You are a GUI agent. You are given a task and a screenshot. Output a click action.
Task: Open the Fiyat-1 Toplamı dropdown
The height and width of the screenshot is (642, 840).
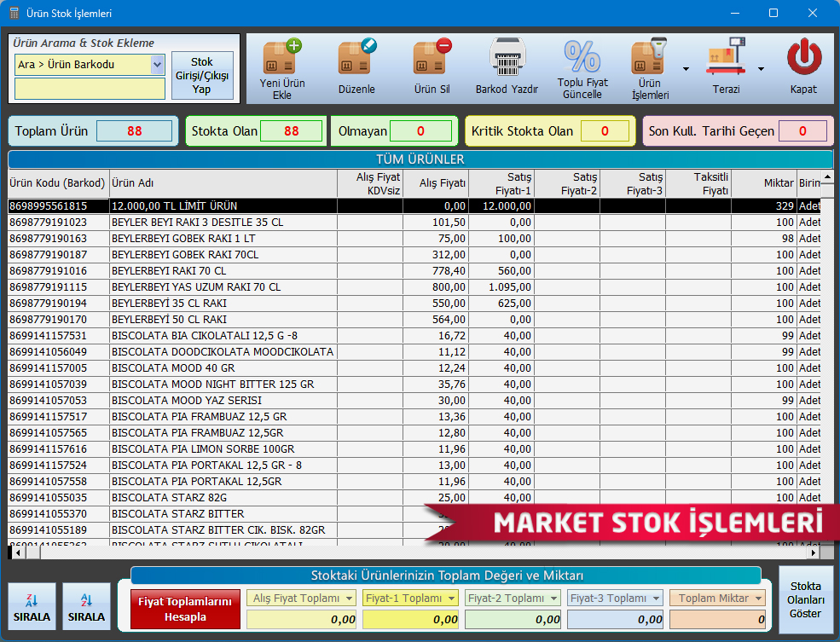(x=452, y=599)
